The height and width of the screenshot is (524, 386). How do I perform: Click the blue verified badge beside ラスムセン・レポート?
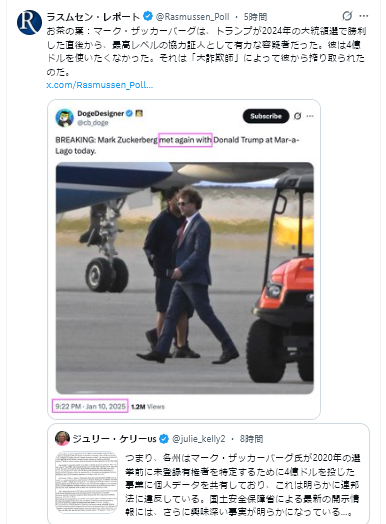[148, 16]
